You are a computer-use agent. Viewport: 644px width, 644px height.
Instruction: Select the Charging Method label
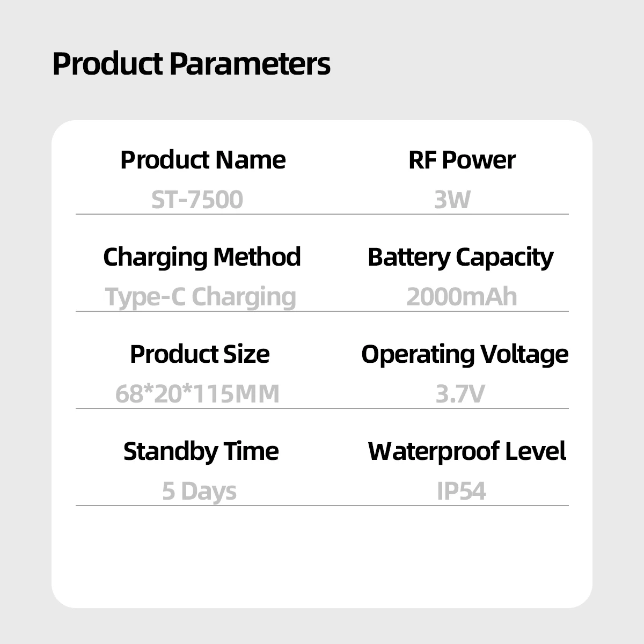point(202,257)
